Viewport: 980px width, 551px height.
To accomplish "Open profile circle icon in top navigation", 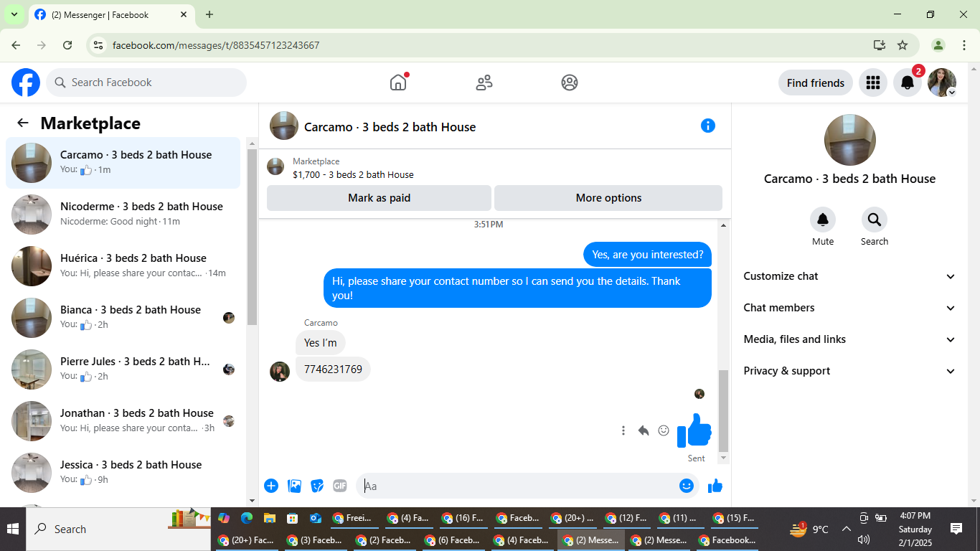I will click(x=570, y=83).
